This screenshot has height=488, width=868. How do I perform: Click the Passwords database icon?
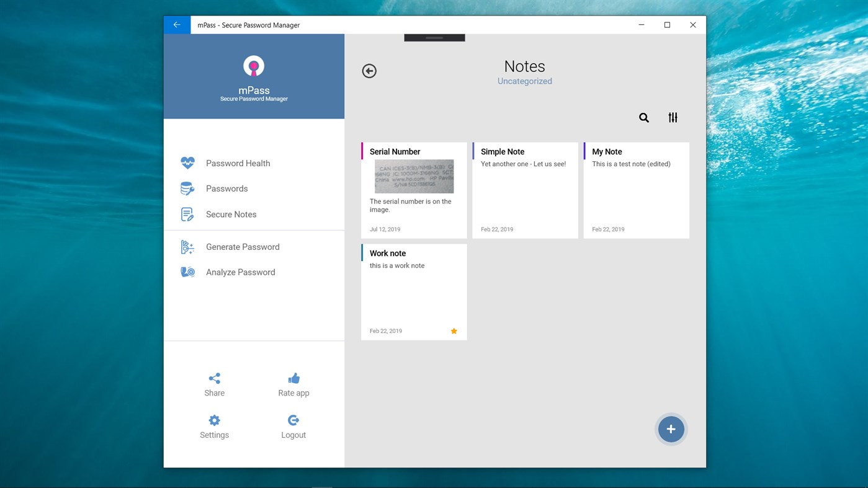tap(187, 189)
